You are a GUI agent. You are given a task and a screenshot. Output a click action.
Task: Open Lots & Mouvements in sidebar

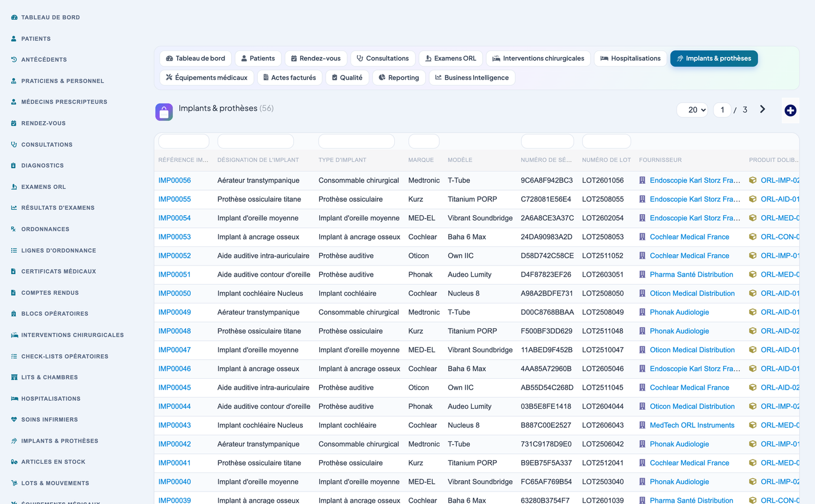click(x=50, y=484)
